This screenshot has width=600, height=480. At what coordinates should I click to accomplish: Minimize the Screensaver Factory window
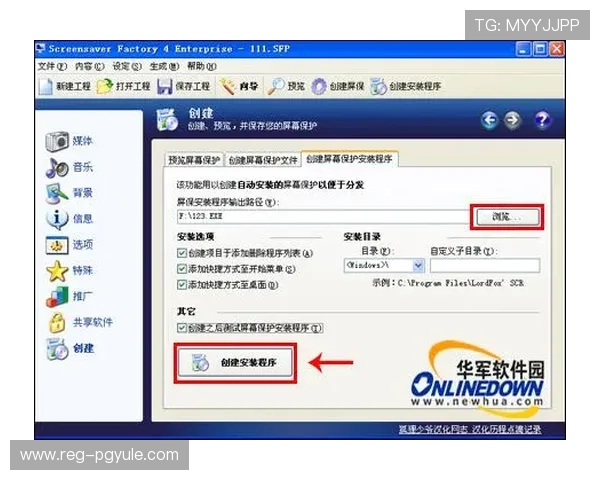[523, 49]
